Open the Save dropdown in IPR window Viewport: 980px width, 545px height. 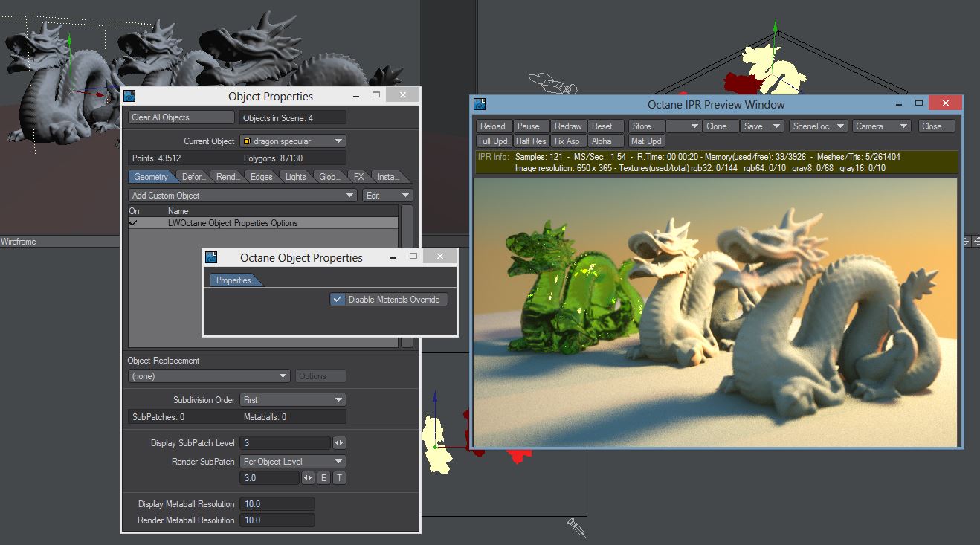tap(762, 126)
